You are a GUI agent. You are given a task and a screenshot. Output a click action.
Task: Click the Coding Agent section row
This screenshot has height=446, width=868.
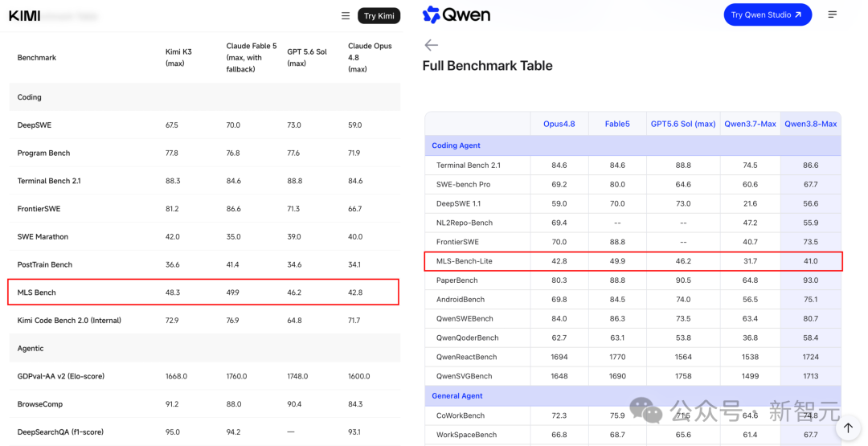[x=633, y=145]
